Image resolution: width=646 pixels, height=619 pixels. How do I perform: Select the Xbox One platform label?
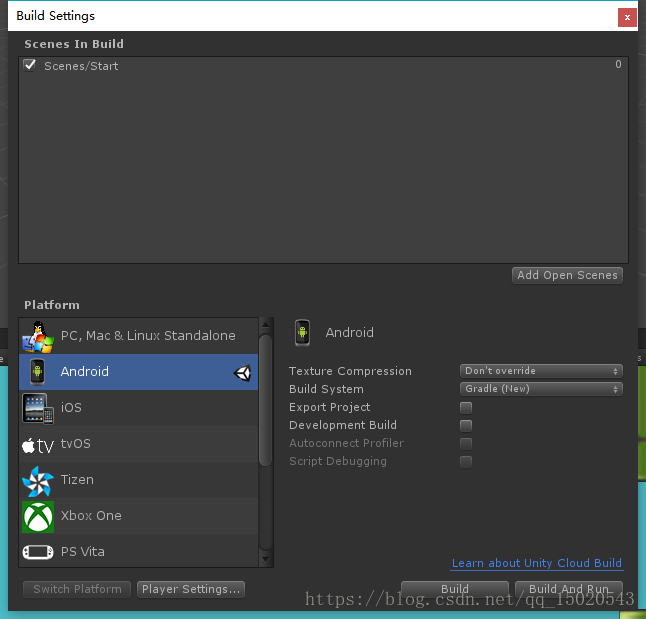[91, 516]
